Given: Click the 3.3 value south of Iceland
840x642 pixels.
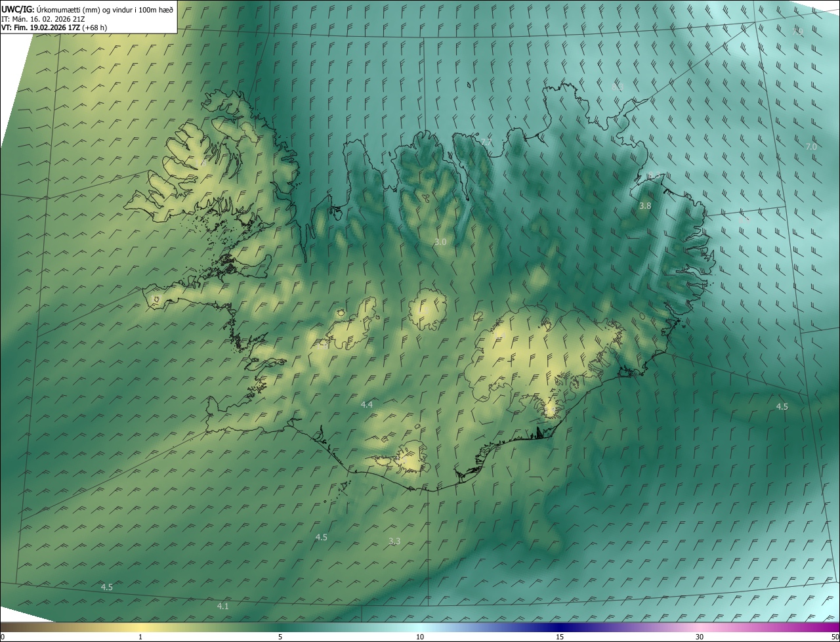Looking at the screenshot, I should tap(394, 542).
